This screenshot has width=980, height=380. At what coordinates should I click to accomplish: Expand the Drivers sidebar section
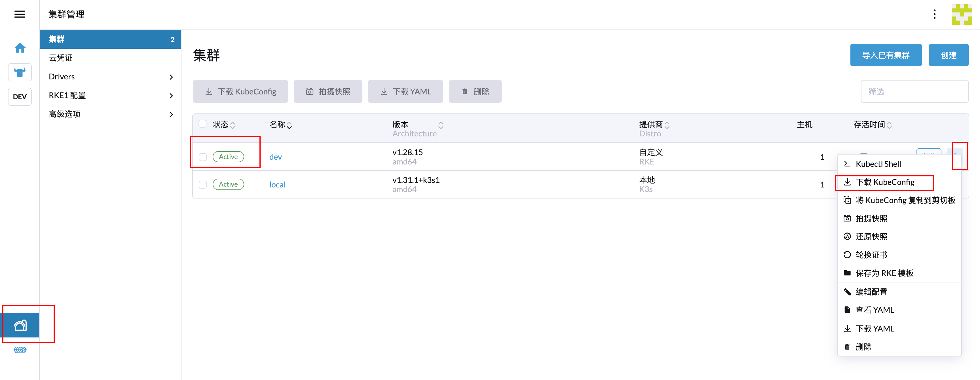[110, 77]
